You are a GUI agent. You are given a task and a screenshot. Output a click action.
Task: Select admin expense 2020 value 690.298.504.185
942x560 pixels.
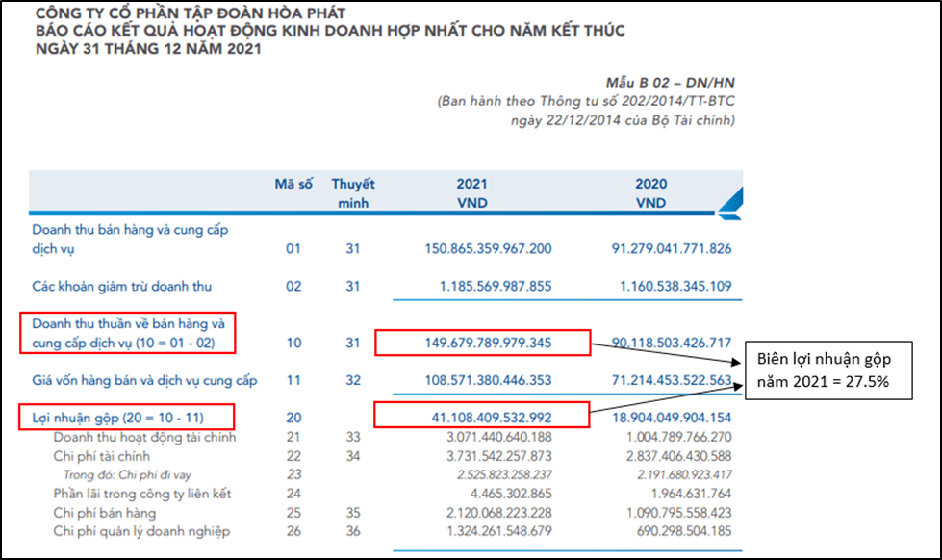(684, 531)
